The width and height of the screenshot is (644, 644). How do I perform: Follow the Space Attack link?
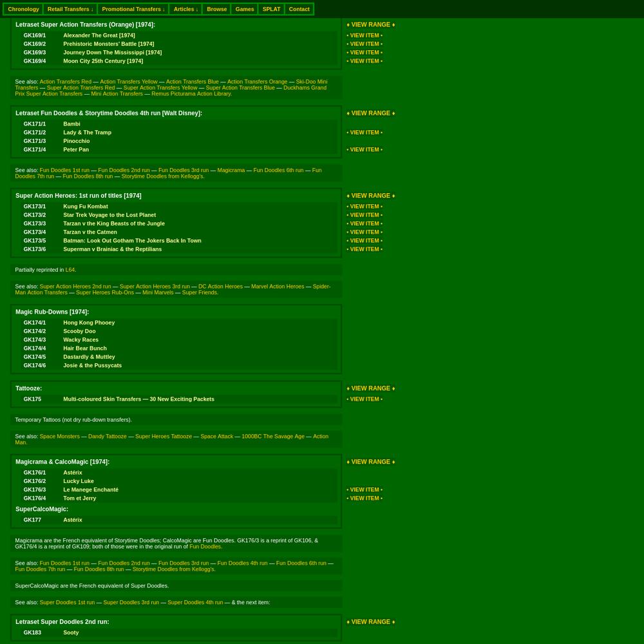point(216,437)
